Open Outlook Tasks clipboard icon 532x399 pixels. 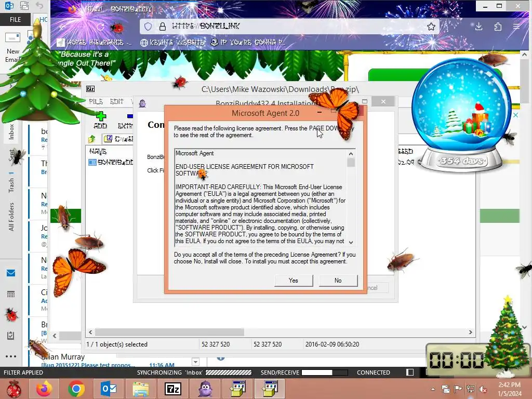point(11,336)
